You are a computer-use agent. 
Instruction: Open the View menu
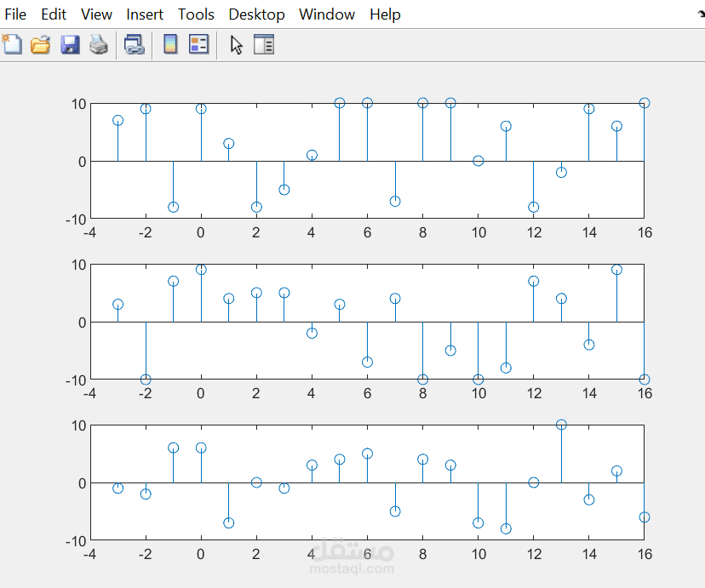coord(96,14)
